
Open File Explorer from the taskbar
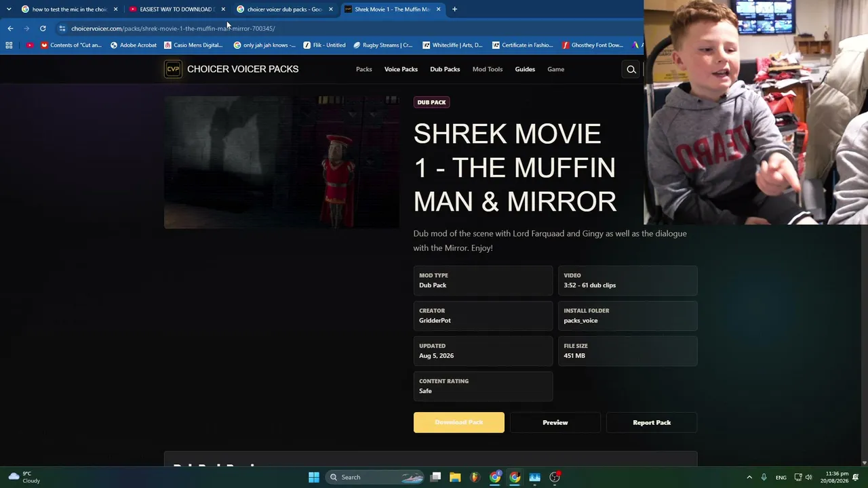pos(456,477)
